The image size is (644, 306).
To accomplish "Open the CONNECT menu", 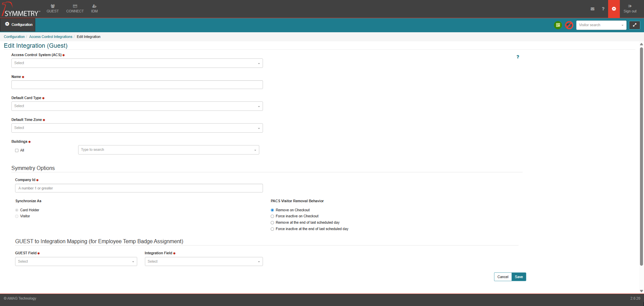I will click(x=75, y=9).
